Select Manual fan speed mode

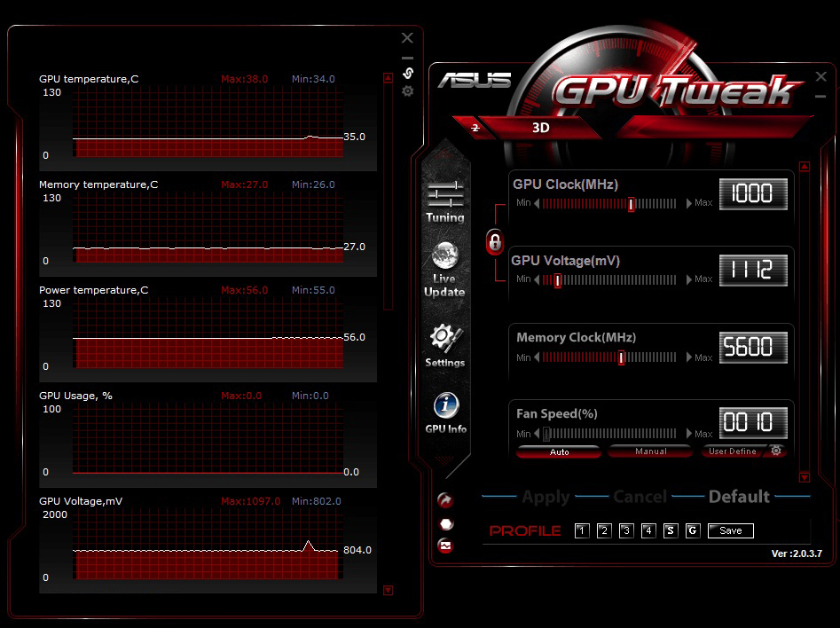pos(650,451)
